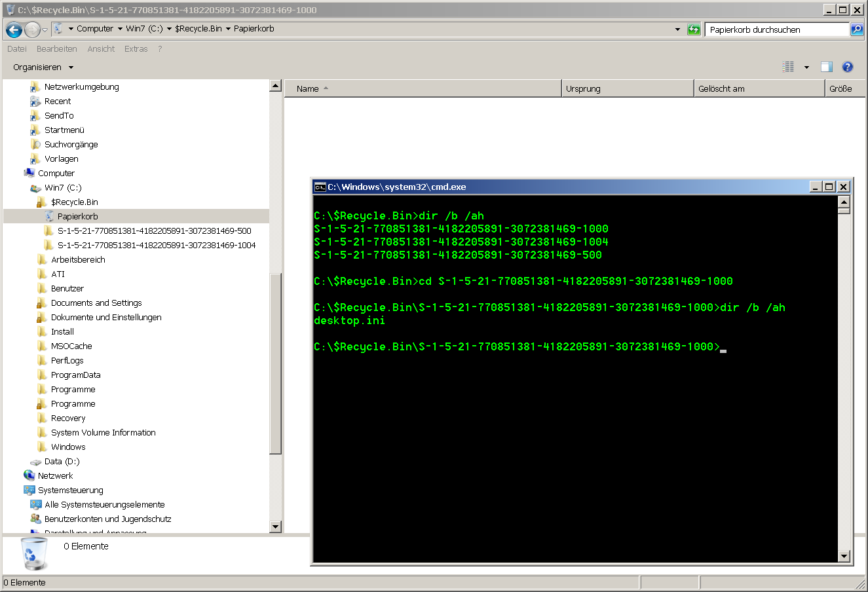Click the folder tree scrollbar down arrow
The width and height of the screenshot is (868, 592).
[275, 527]
